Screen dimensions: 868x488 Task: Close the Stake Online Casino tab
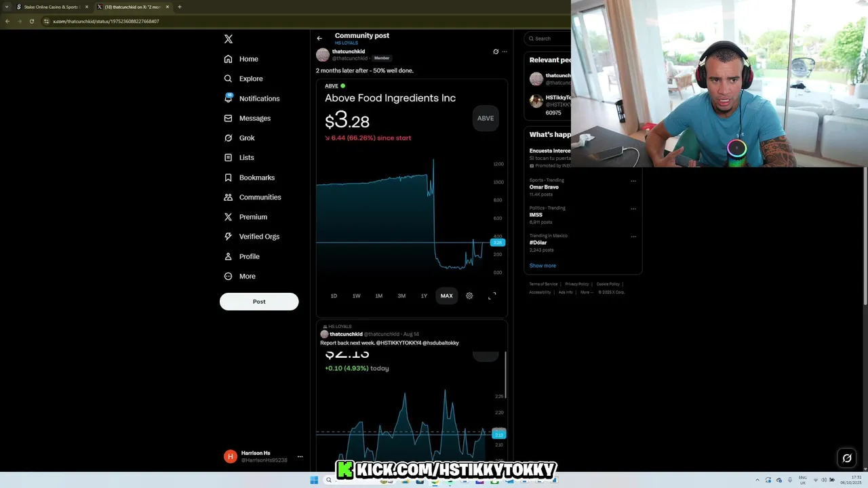tap(87, 7)
